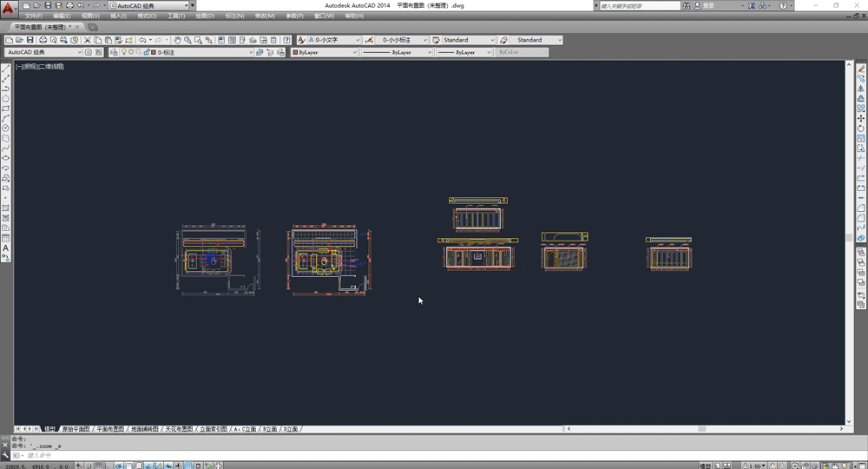
Task: Select the Rectangle tool in draw toolbar
Action: pos(5,109)
